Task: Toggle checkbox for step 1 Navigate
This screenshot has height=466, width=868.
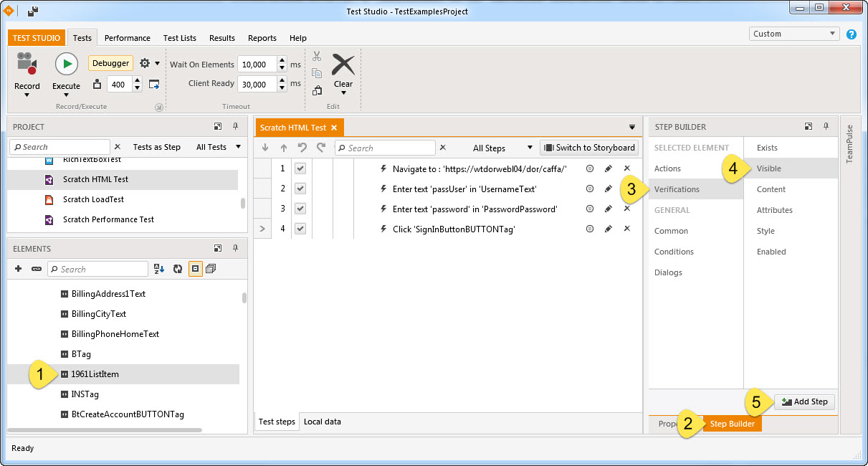Action: click(300, 168)
